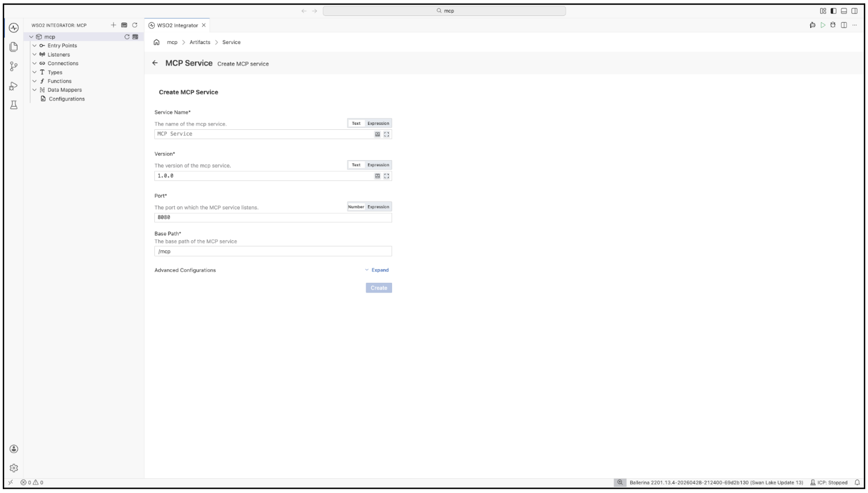The height and width of the screenshot is (493, 868).
Task: Collapse the Entry Points tree node
Action: click(x=35, y=46)
